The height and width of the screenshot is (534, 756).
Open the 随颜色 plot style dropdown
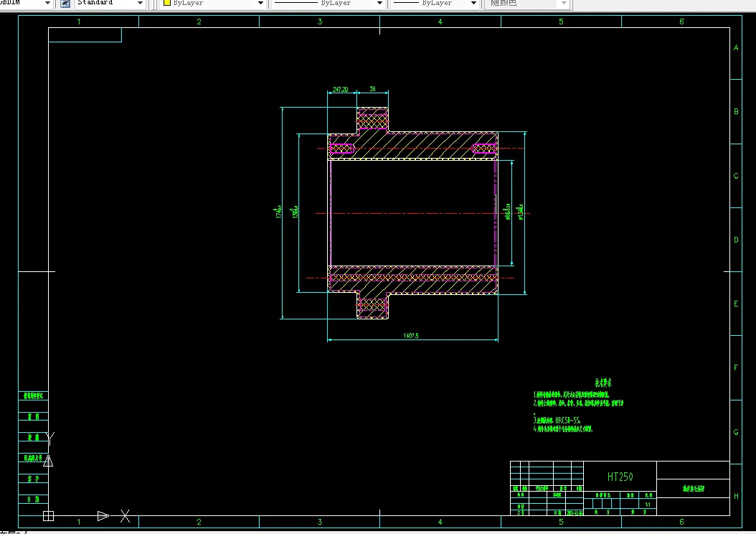(564, 4)
